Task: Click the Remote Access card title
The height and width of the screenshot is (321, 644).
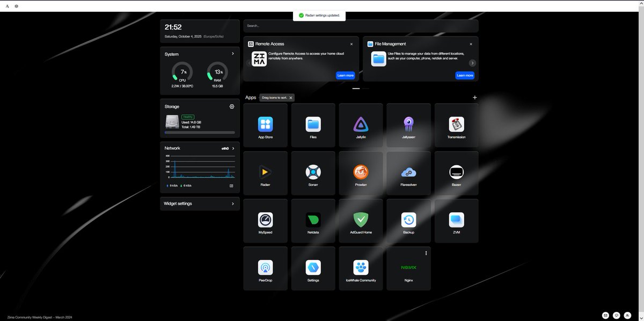Action: 270,44
